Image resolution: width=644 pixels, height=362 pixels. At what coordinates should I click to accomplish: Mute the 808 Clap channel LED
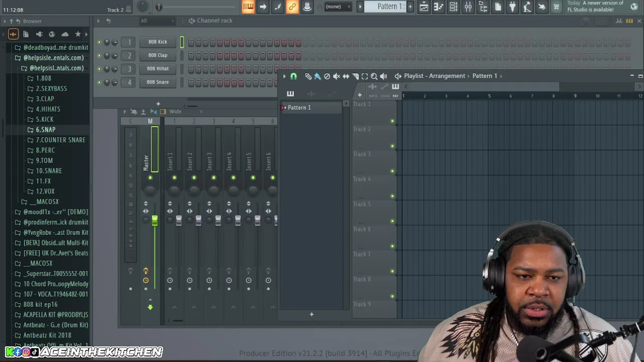tap(99, 55)
